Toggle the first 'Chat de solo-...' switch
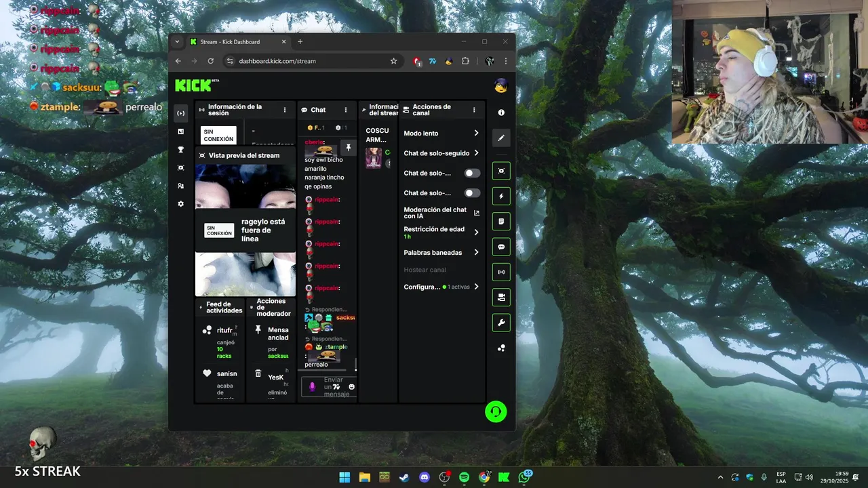 472,173
